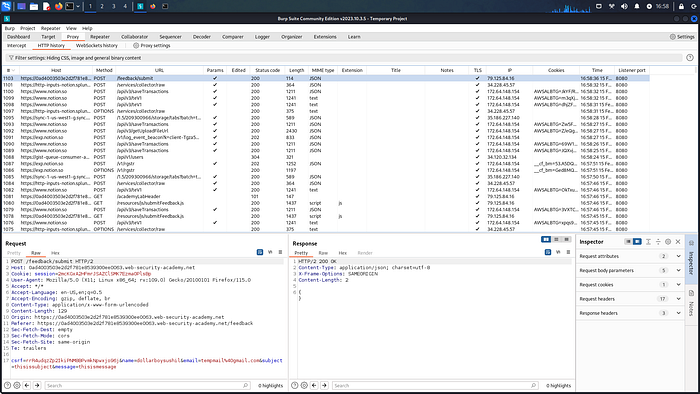This screenshot has height=394, width=700.
Task: Open Proxy settings gear
Action: 152,46
